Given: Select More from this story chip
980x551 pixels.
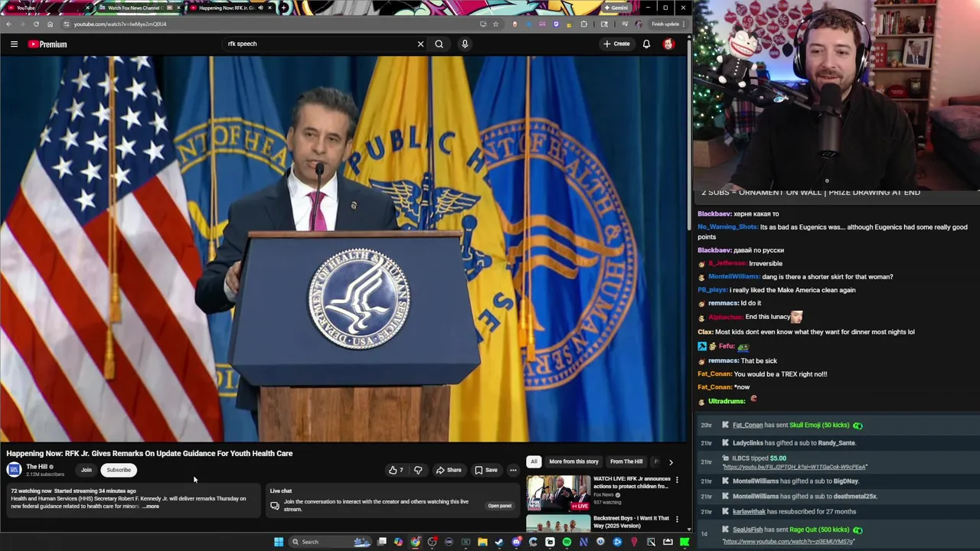Looking at the screenshot, I should [x=573, y=461].
